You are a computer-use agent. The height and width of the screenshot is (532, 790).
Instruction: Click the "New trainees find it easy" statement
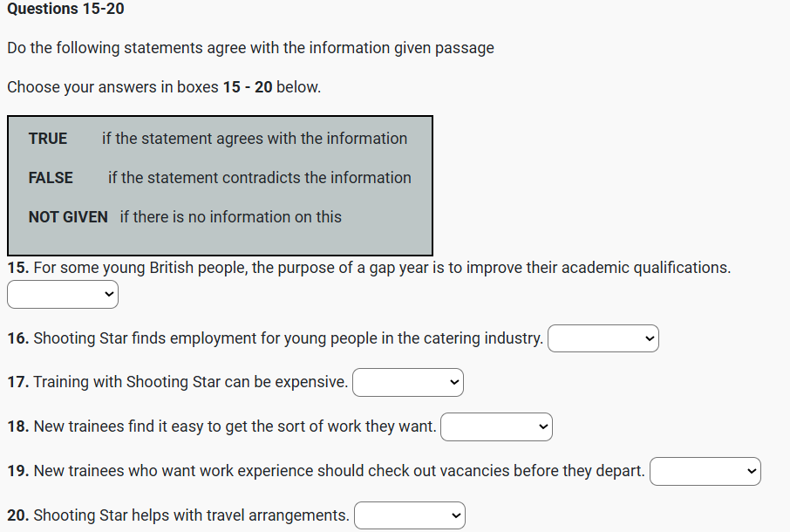(x=235, y=426)
